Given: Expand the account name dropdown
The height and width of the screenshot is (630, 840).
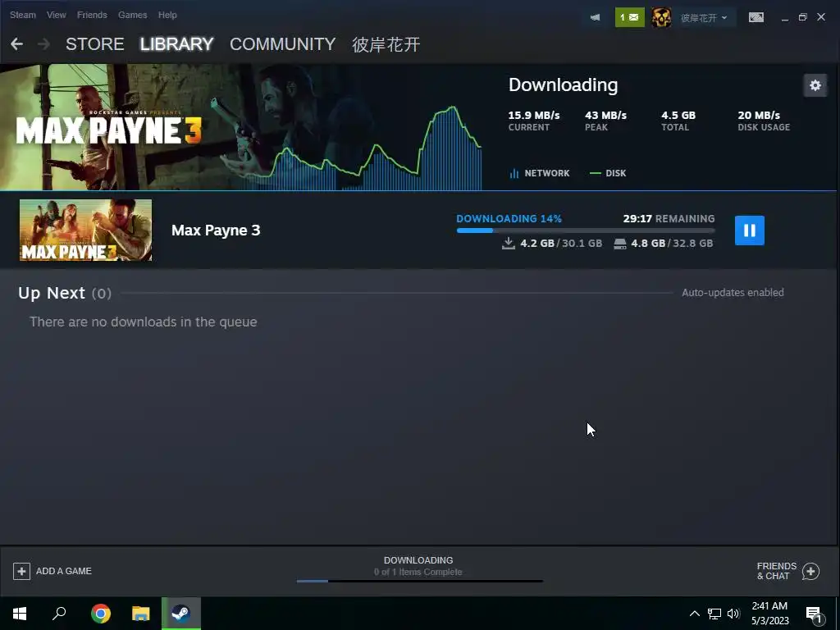Looking at the screenshot, I should tap(704, 18).
